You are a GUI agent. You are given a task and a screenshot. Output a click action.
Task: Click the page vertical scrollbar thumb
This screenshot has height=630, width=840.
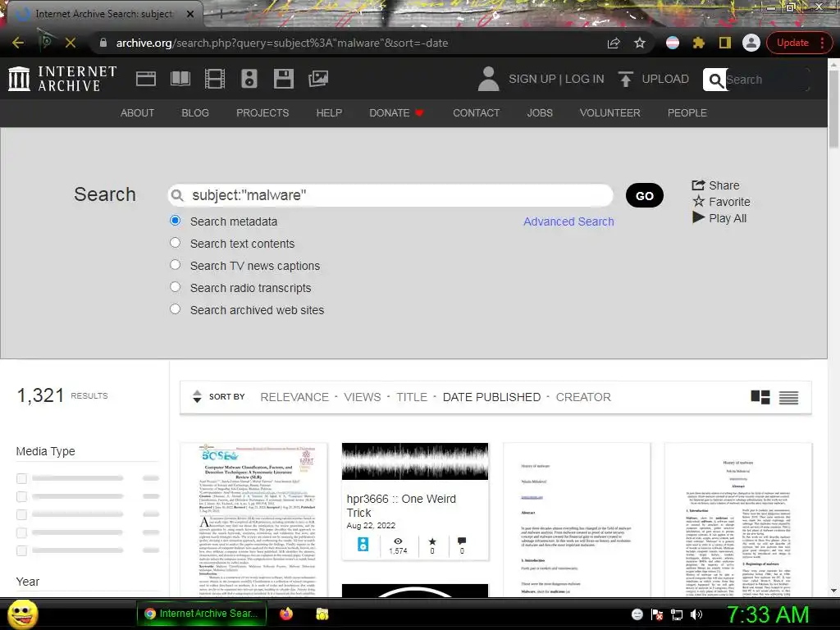tap(833, 109)
